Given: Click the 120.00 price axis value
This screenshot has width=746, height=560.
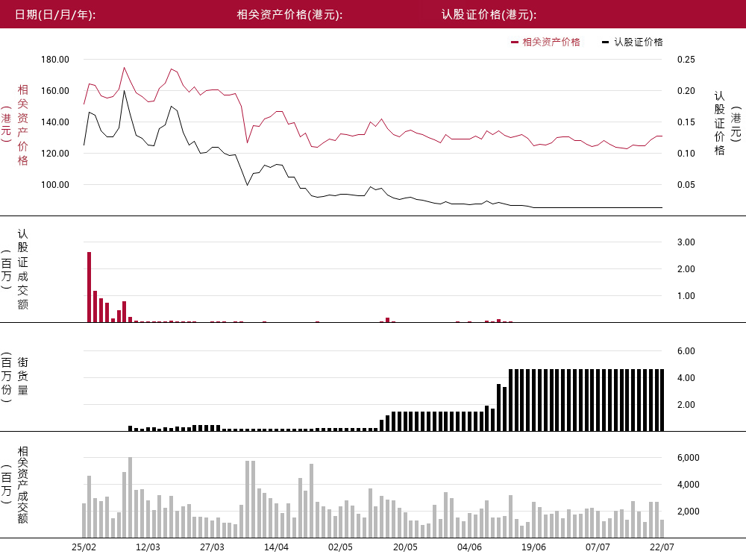Looking at the screenshot, I should (55, 154).
